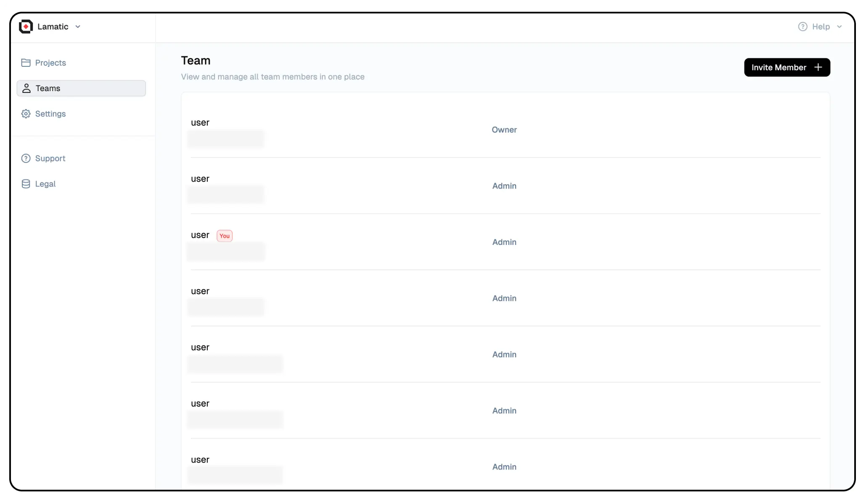866x504 pixels.
Task: Click the Projects folder icon
Action: coord(26,63)
